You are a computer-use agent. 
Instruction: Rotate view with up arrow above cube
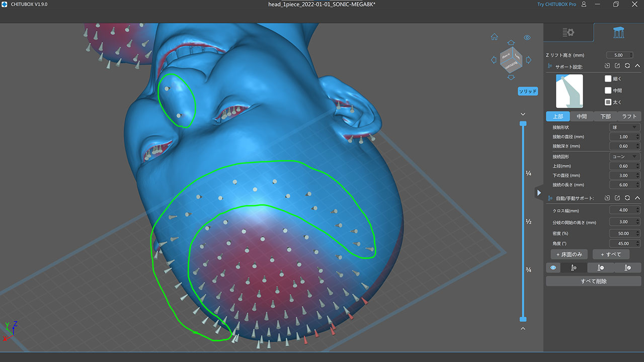[511, 43]
